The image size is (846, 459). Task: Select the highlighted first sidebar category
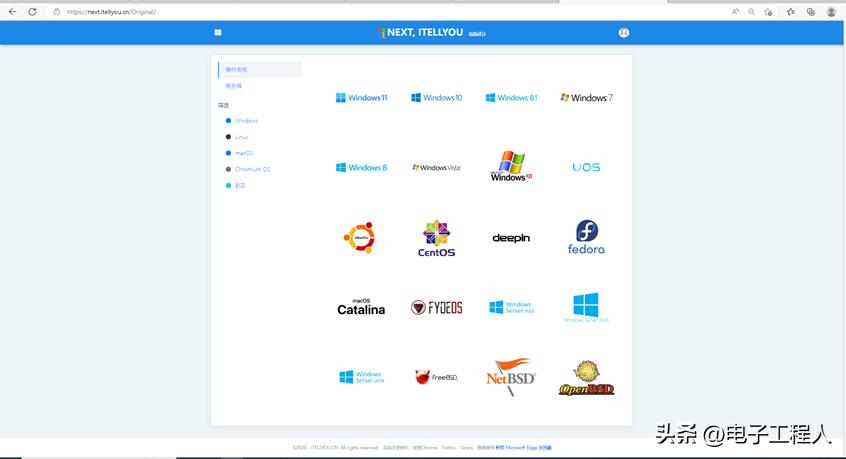tap(260, 70)
